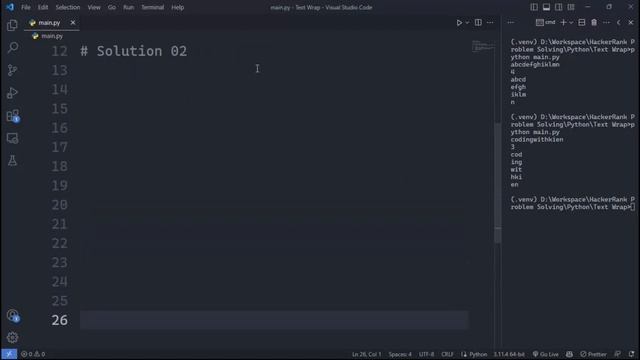The height and width of the screenshot is (360, 640).
Task: Open notifications bell icon
Action: tap(631, 354)
